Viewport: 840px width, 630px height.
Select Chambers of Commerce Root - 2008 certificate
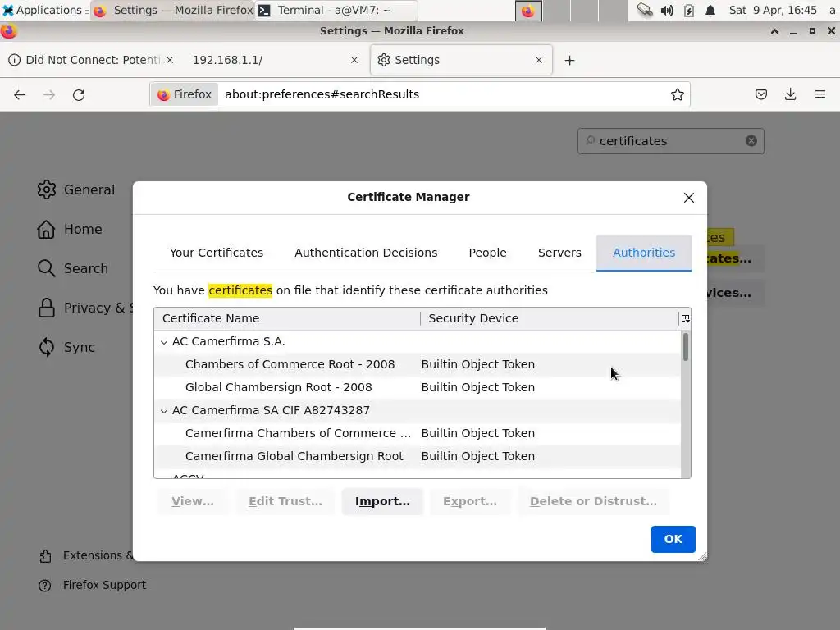418,364
